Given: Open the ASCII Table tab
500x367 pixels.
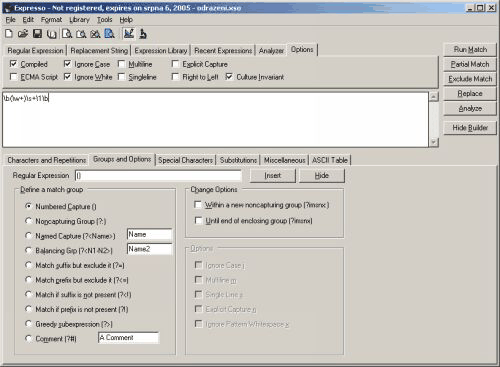Looking at the screenshot, I should tap(330, 160).
